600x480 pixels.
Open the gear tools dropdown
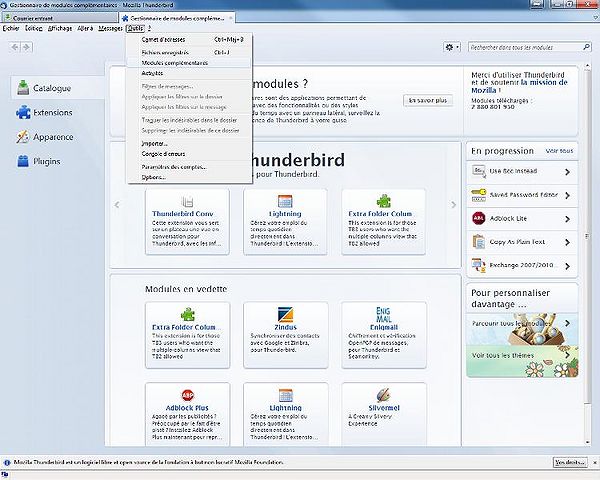(452, 47)
